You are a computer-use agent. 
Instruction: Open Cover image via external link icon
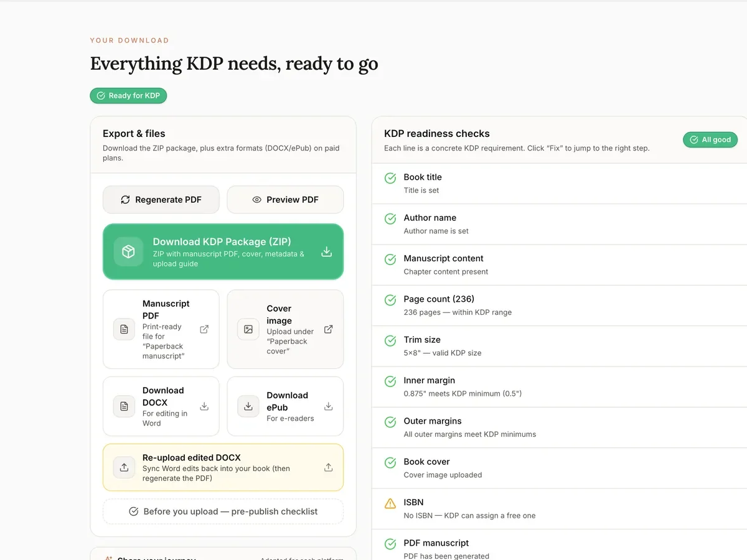tap(329, 329)
